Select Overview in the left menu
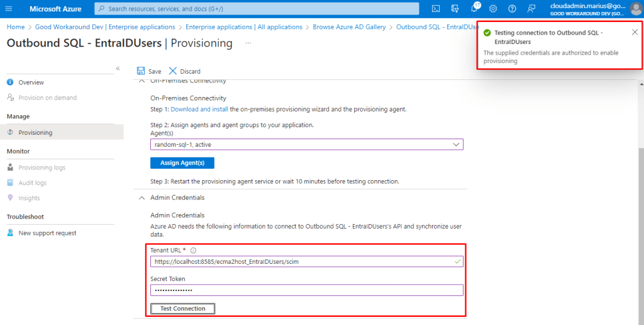This screenshot has width=644, height=325. click(x=31, y=83)
